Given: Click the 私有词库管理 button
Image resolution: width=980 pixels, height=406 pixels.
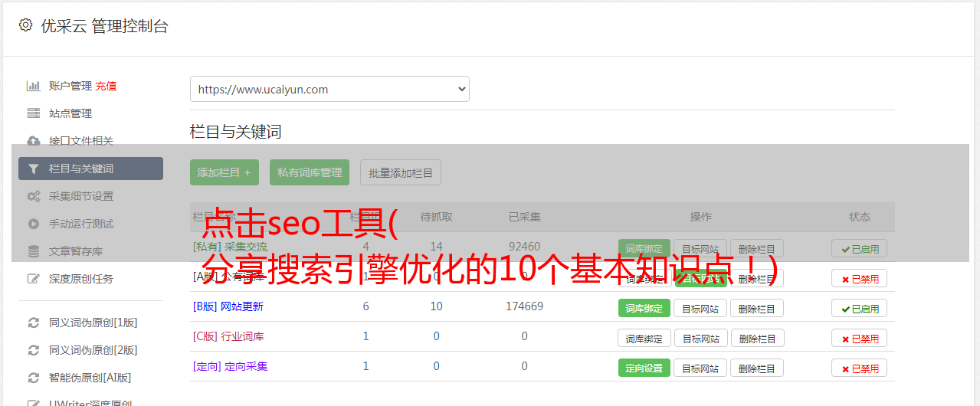Looking at the screenshot, I should (310, 172).
